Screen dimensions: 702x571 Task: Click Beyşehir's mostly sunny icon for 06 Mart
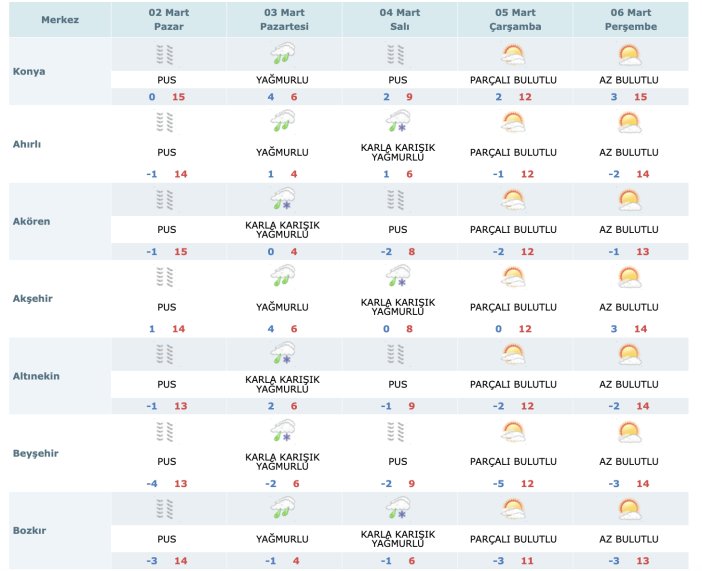pos(629,432)
